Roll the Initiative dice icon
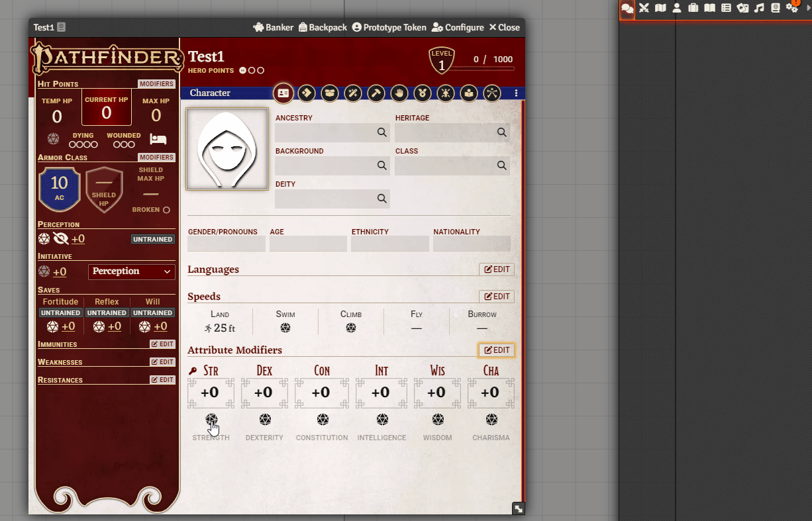Screen dimensions: 812x521 (x=44, y=271)
